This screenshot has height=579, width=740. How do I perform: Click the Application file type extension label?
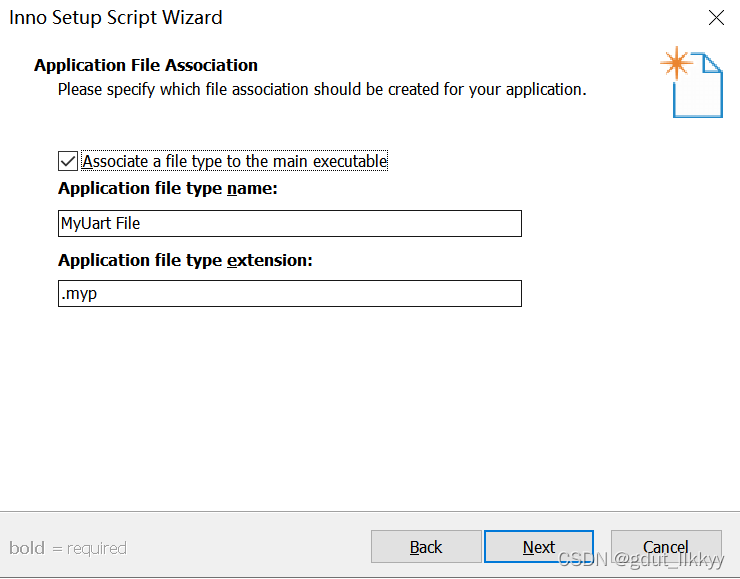[x=185, y=260]
